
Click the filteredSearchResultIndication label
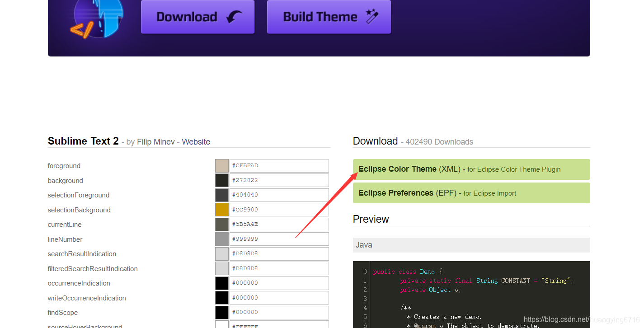[93, 269]
